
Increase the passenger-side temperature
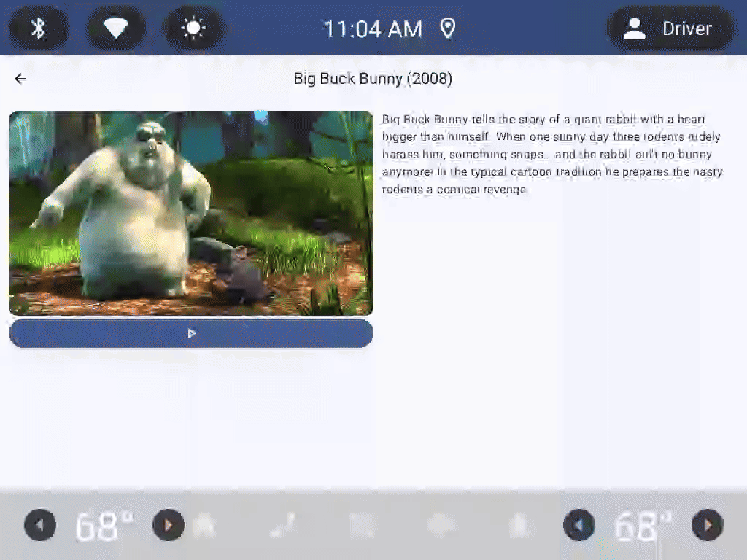click(706, 525)
